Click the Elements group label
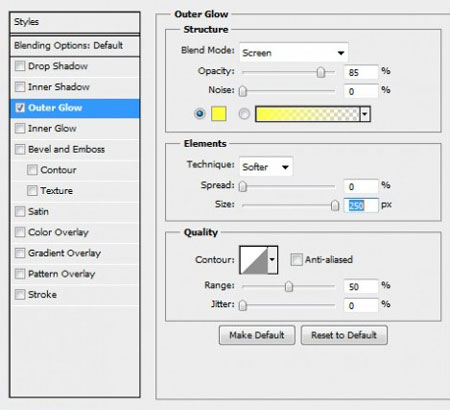Image resolution: width=450 pixels, height=410 pixels. pyautogui.click(x=205, y=144)
